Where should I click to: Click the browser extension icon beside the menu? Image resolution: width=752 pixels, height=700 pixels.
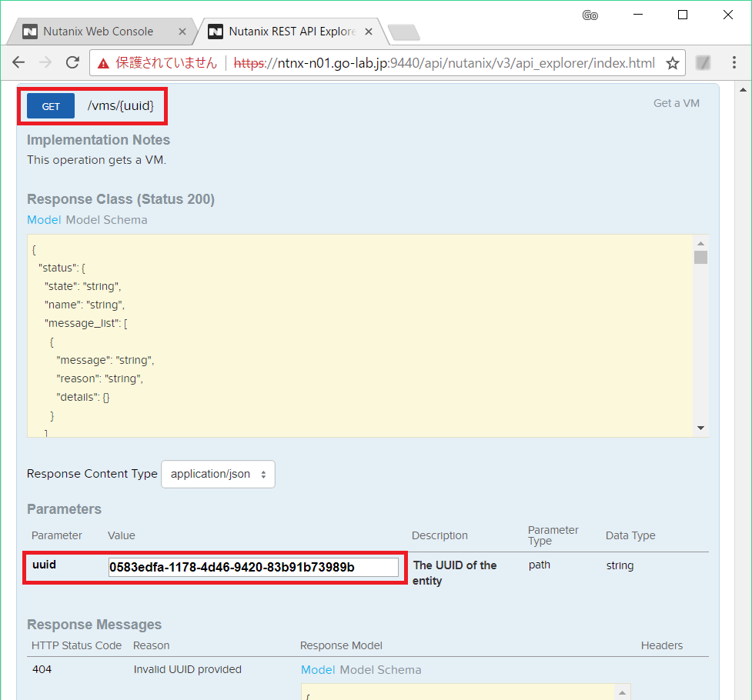(703, 62)
